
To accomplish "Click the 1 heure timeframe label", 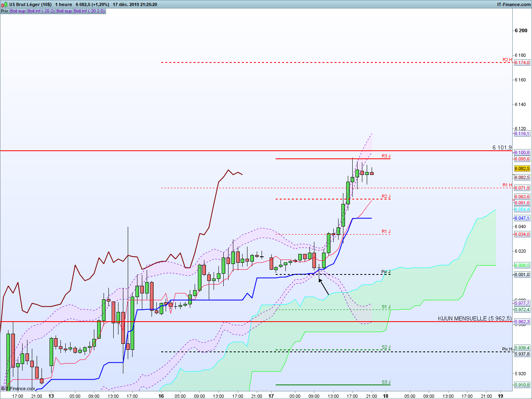I will 64,4.
